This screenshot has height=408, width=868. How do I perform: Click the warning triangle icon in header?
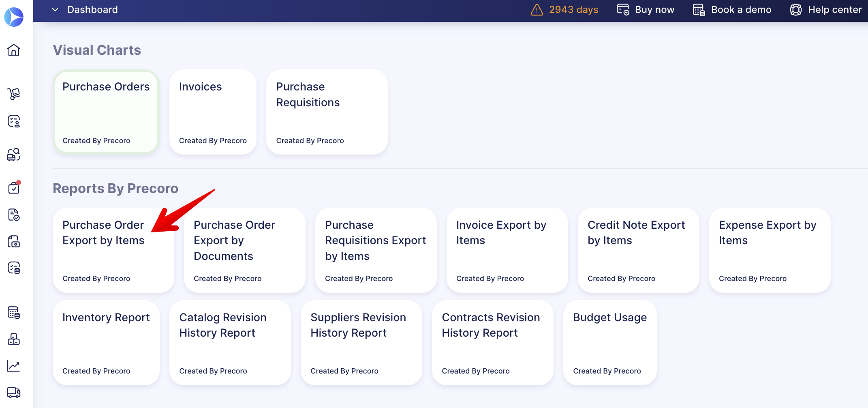537,10
